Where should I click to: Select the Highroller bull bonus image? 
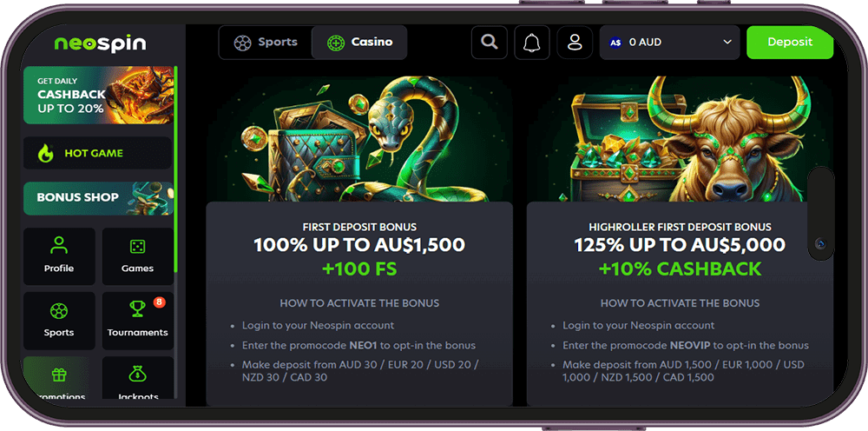680,138
